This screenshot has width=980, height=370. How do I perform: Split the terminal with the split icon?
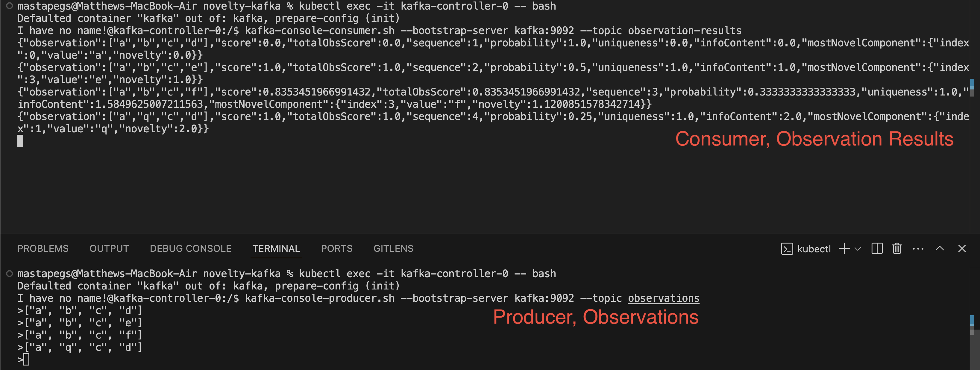[877, 248]
